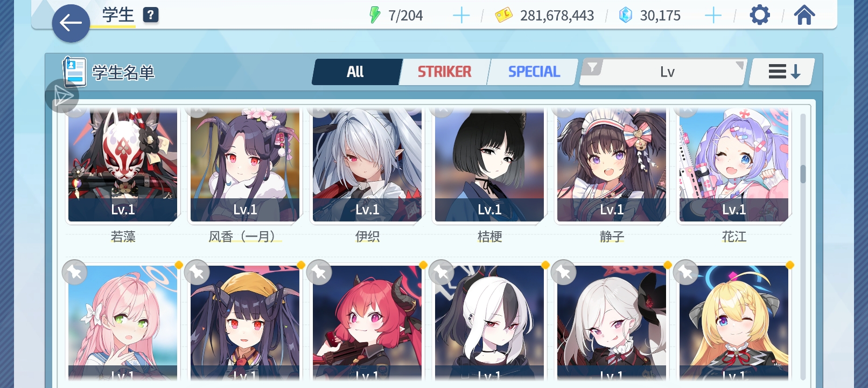The height and width of the screenshot is (388, 868).
Task: Switch to the SPECIAL tab
Action: click(534, 72)
